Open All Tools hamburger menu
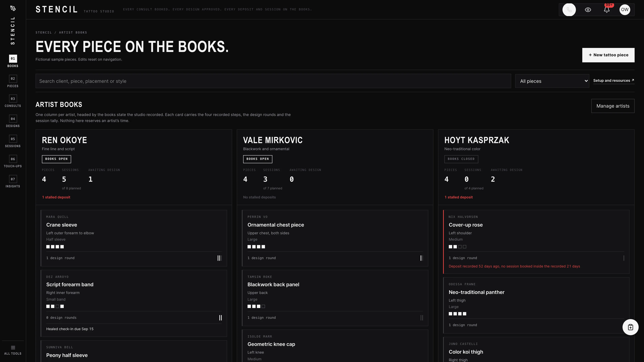The width and height of the screenshot is (644, 362). tap(13, 350)
